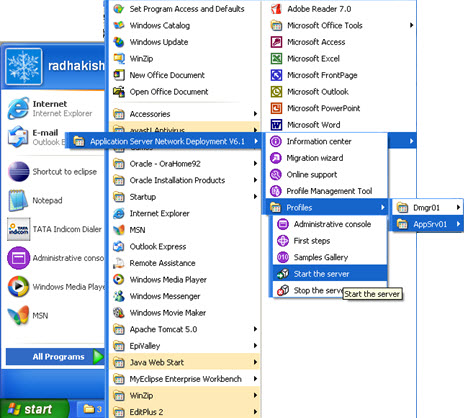Click the Samples Gallery icon
464x418 pixels.
pyautogui.click(x=283, y=257)
